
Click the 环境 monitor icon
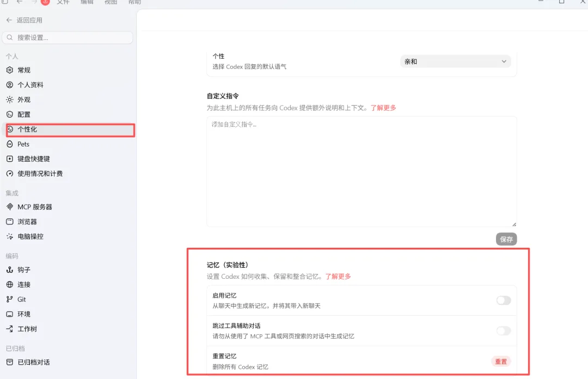(x=10, y=314)
